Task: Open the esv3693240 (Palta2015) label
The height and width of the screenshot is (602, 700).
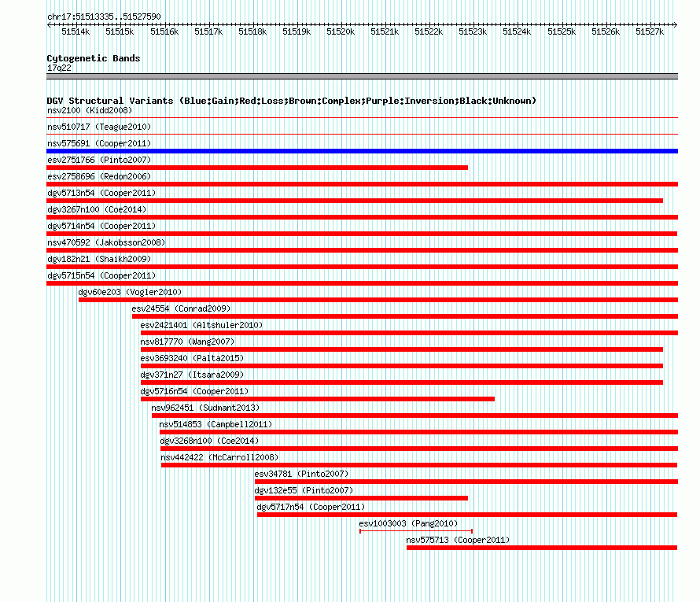Action: point(192,358)
